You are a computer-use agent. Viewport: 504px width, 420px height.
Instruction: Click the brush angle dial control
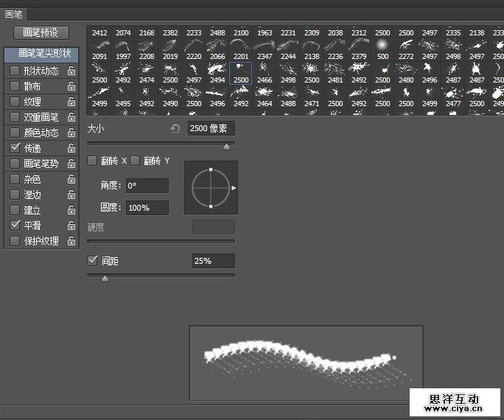[211, 189]
